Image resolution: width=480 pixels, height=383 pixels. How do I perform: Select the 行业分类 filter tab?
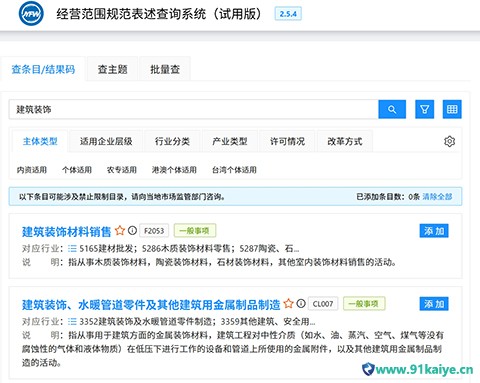click(172, 141)
